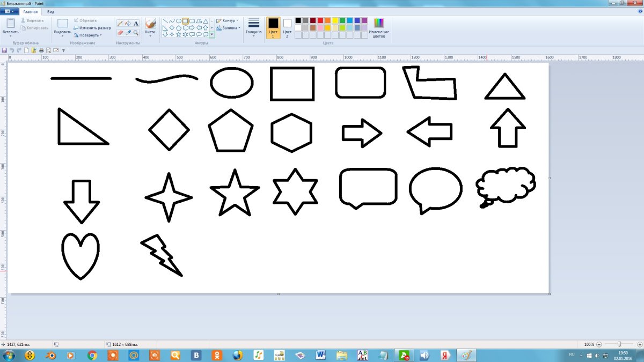Activate the Цвет 1 color slot

click(x=273, y=27)
